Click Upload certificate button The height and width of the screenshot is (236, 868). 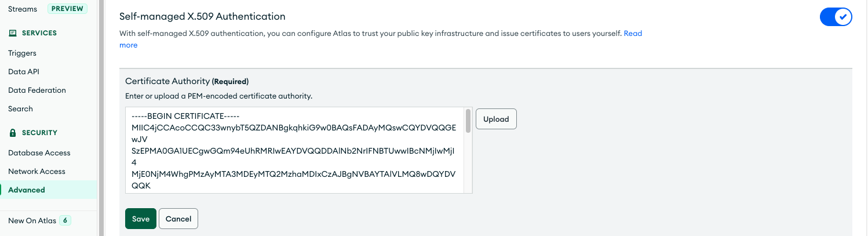coord(496,119)
